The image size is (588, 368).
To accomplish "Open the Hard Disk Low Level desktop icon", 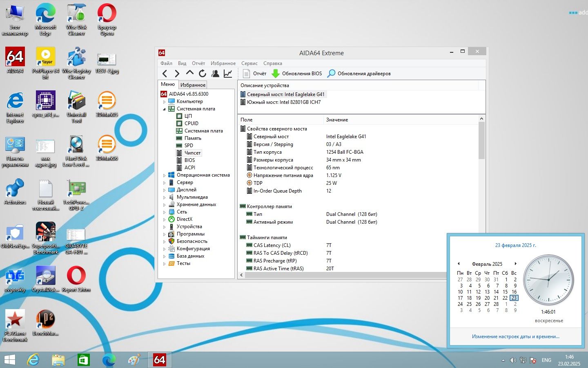I will [76, 150].
